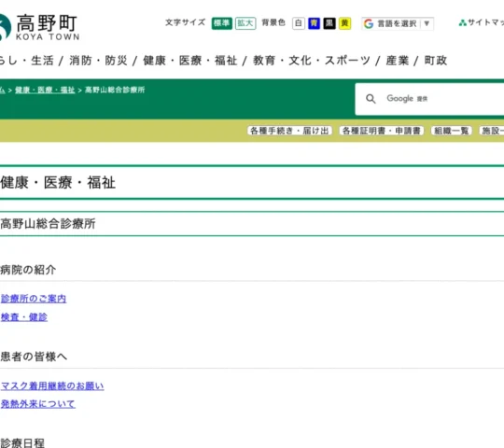Open the マスク着用継続のお願い link

tap(52, 385)
